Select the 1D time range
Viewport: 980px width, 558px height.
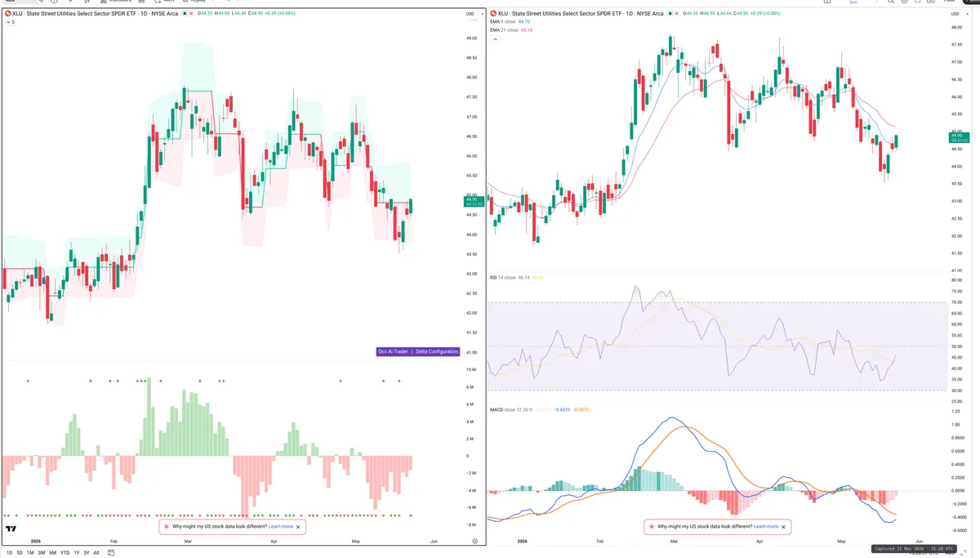[x=10, y=552]
